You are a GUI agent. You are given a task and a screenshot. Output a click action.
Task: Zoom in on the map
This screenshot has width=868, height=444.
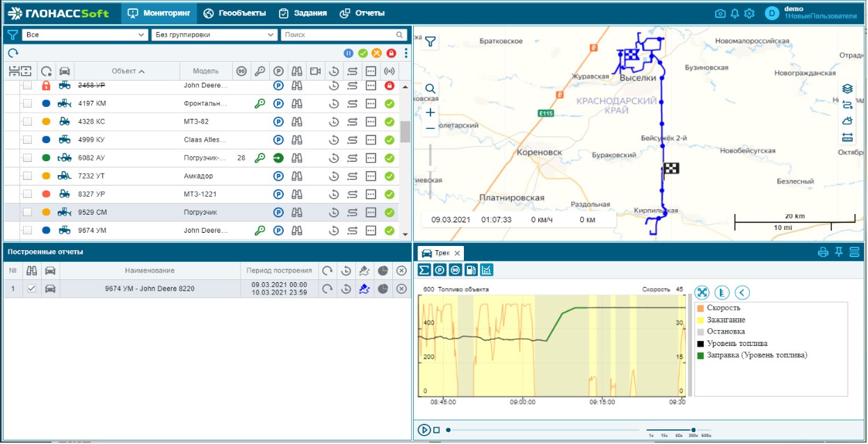click(x=431, y=112)
